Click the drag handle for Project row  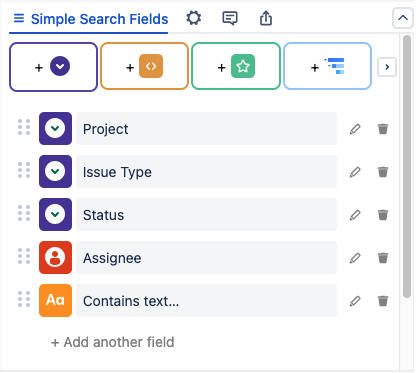click(x=24, y=127)
